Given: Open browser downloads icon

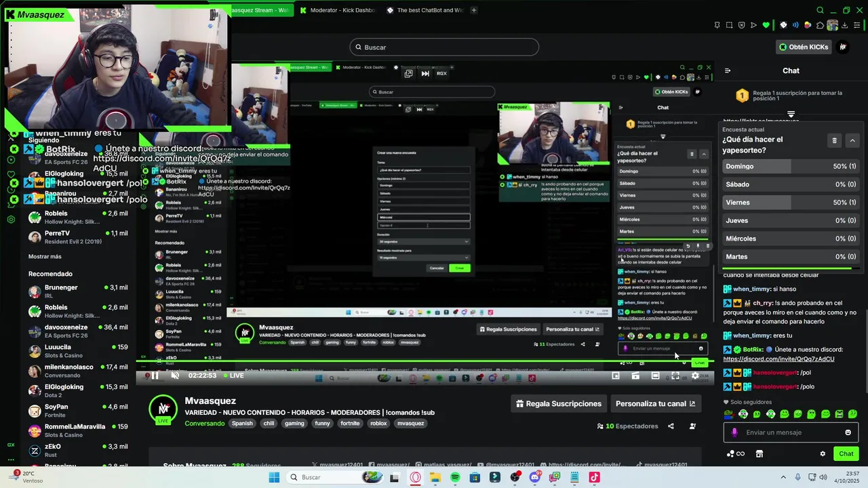Looking at the screenshot, I should coord(845,25).
